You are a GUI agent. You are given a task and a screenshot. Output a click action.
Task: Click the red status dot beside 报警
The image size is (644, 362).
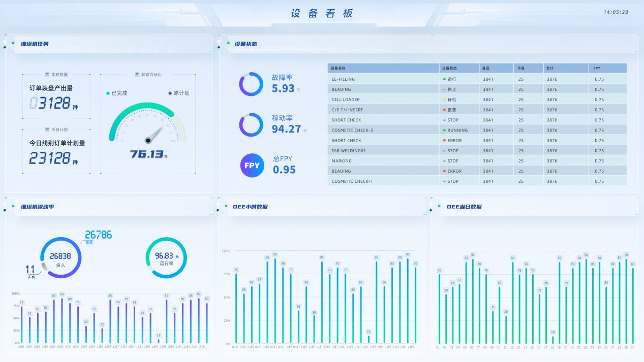pos(444,110)
